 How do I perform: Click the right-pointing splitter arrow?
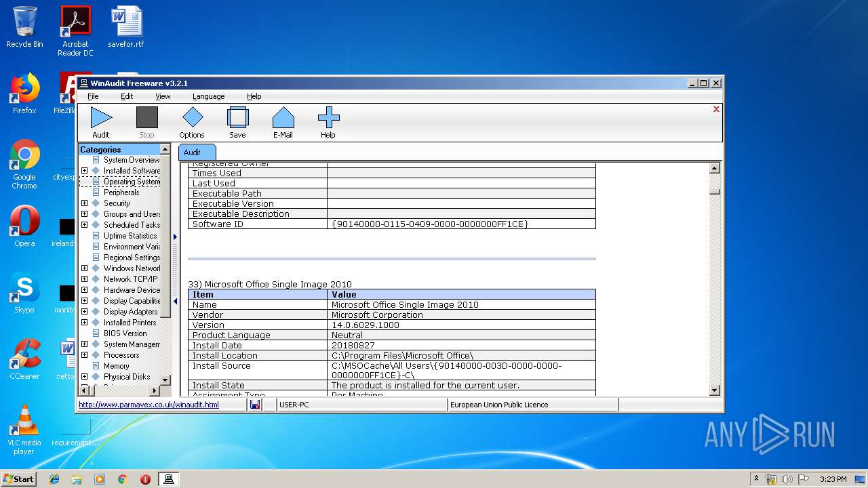(x=175, y=237)
